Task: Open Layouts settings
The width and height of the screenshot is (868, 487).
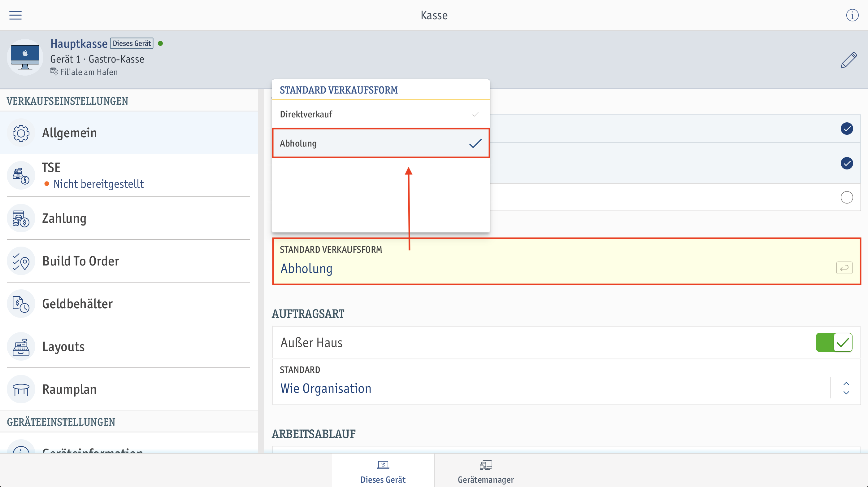Action: tap(129, 347)
